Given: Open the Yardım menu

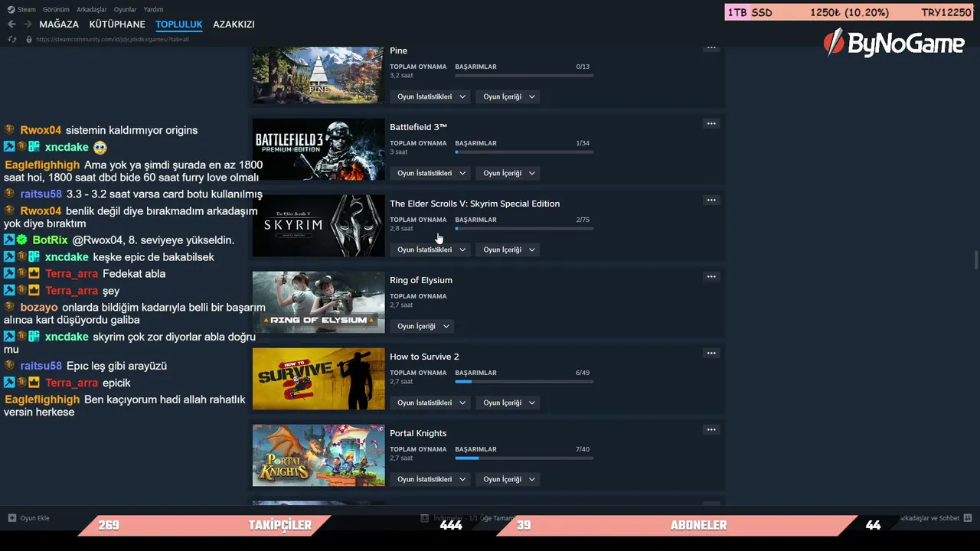Looking at the screenshot, I should [153, 9].
